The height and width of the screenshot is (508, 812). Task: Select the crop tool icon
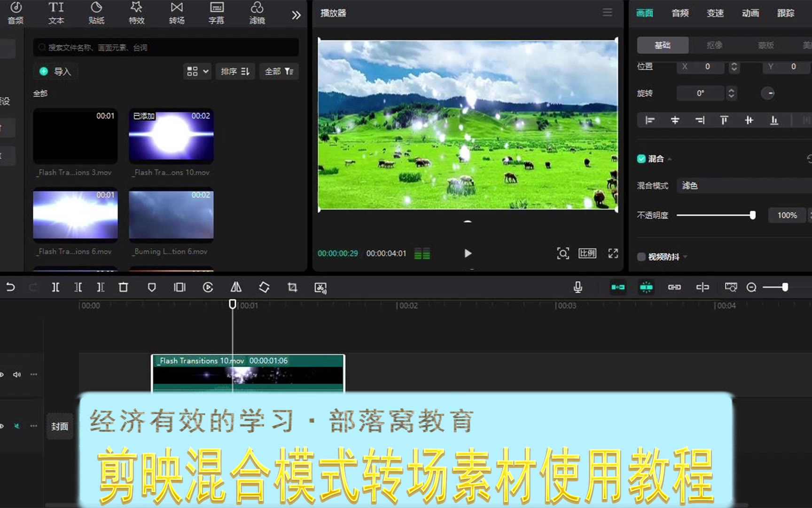pyautogui.click(x=292, y=287)
